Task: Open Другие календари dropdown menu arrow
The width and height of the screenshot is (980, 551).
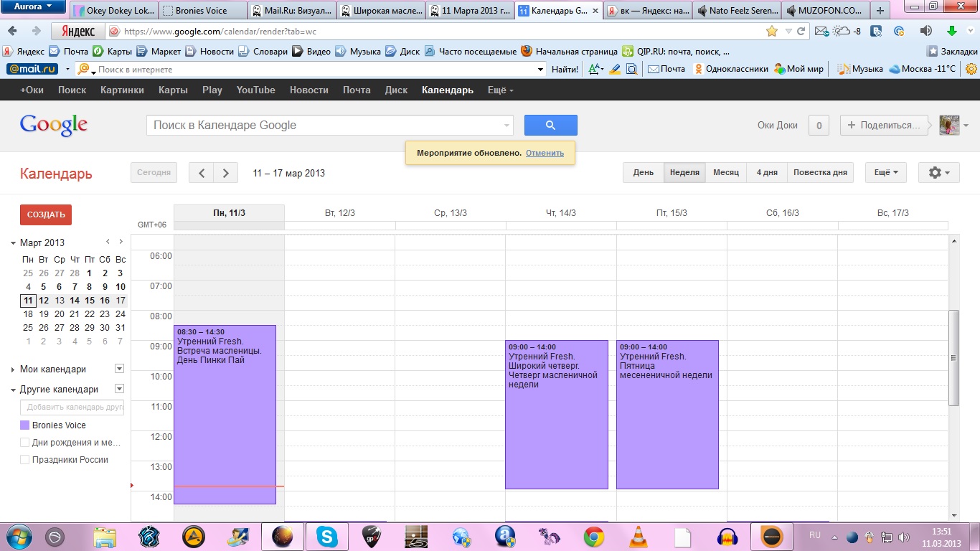Action: (120, 389)
